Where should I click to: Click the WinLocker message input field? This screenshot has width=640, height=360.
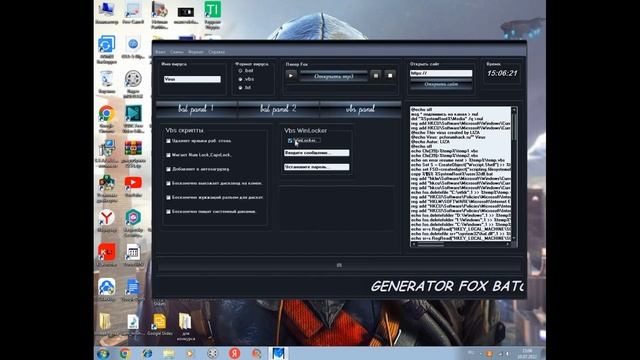click(x=317, y=153)
